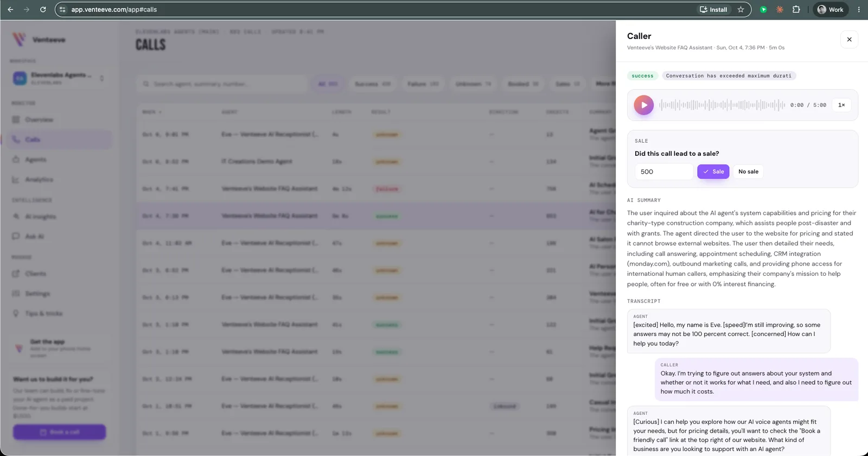The width and height of the screenshot is (868, 456).
Task: Open the Work profile menu
Action: point(830,9)
